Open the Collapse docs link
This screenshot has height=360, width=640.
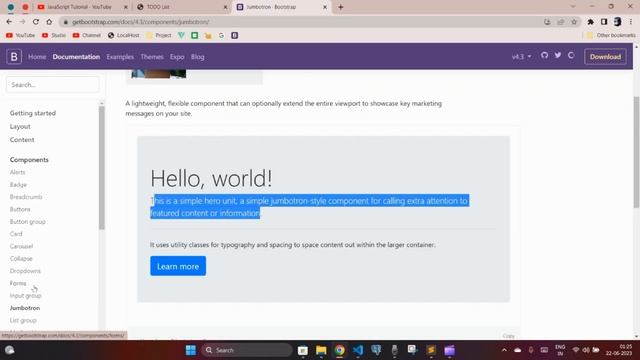click(21, 258)
